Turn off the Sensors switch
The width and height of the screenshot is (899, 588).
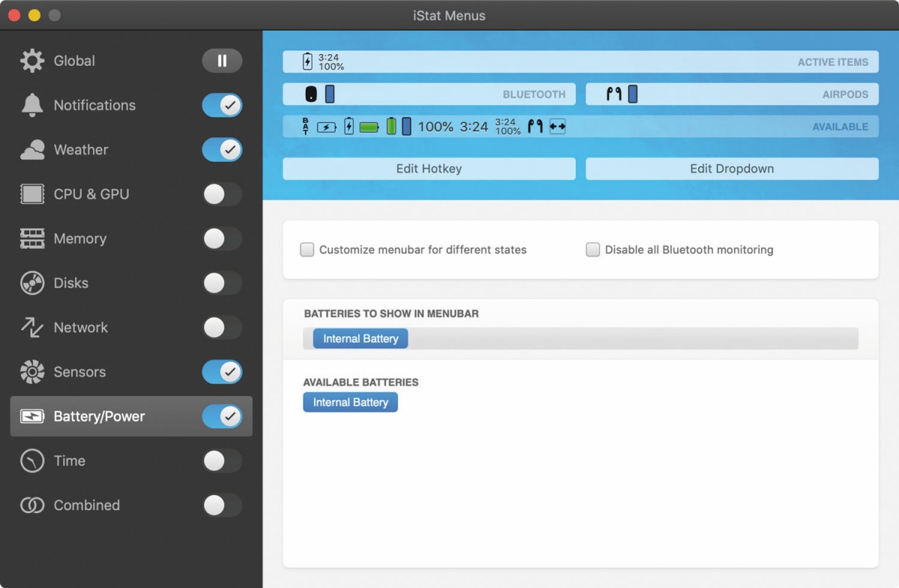222,372
